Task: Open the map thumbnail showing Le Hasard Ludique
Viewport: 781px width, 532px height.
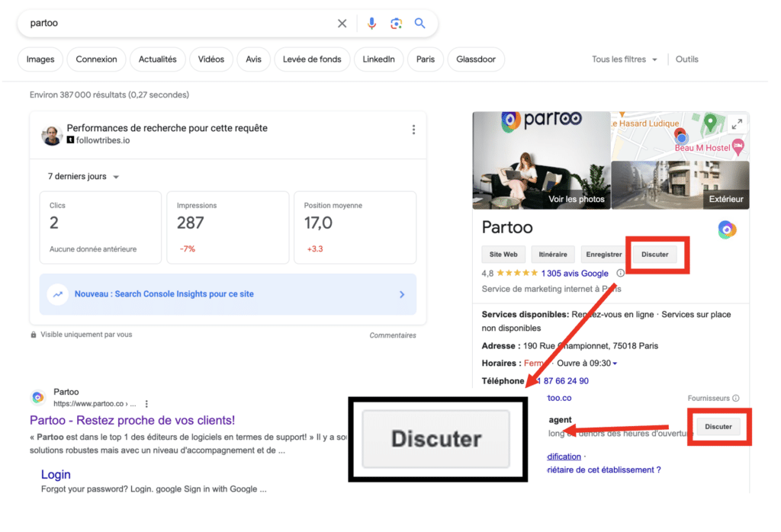Action: [680, 136]
